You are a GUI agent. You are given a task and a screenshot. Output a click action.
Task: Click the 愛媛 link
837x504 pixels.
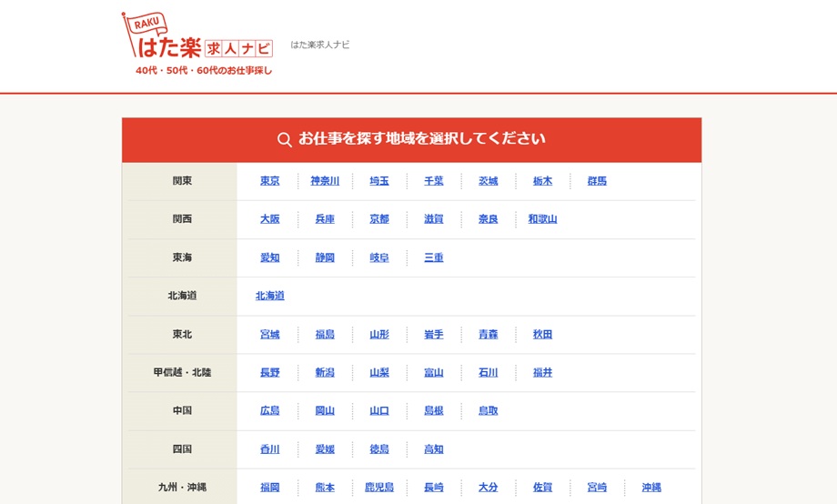325,449
